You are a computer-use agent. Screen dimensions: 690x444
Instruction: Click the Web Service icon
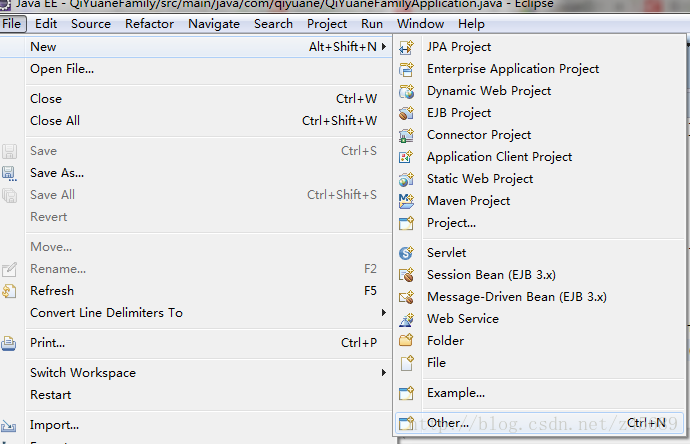[406, 319]
